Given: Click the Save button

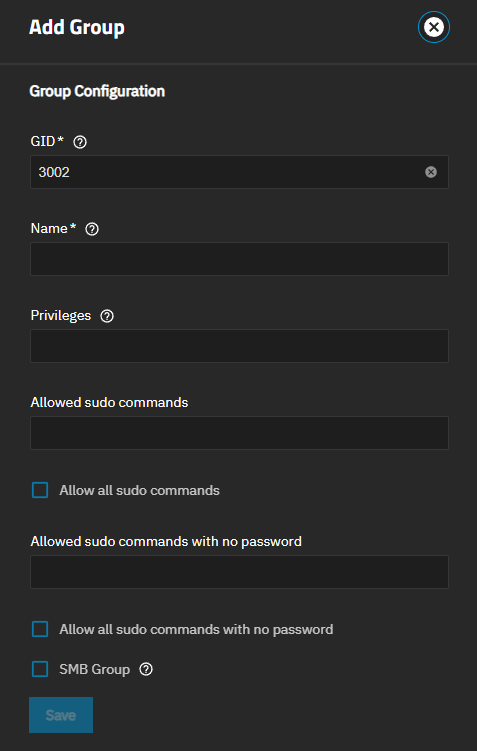Looking at the screenshot, I should pos(61,715).
